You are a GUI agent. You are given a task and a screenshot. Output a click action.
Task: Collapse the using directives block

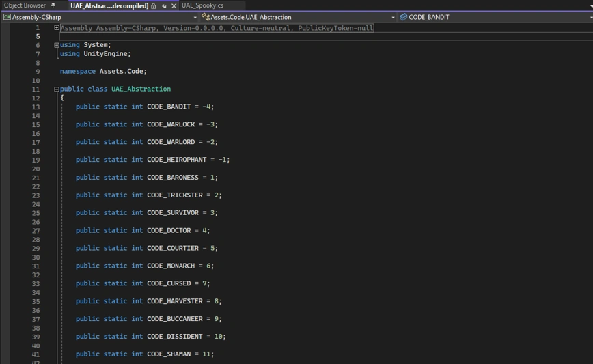(x=57, y=45)
